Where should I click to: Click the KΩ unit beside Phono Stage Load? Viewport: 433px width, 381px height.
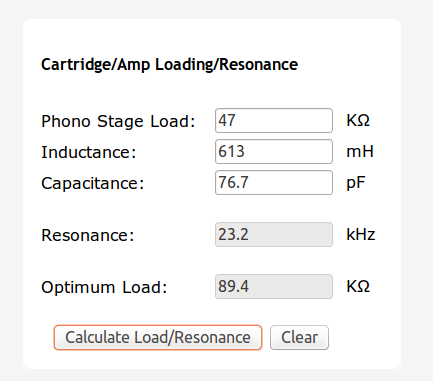[x=358, y=120]
